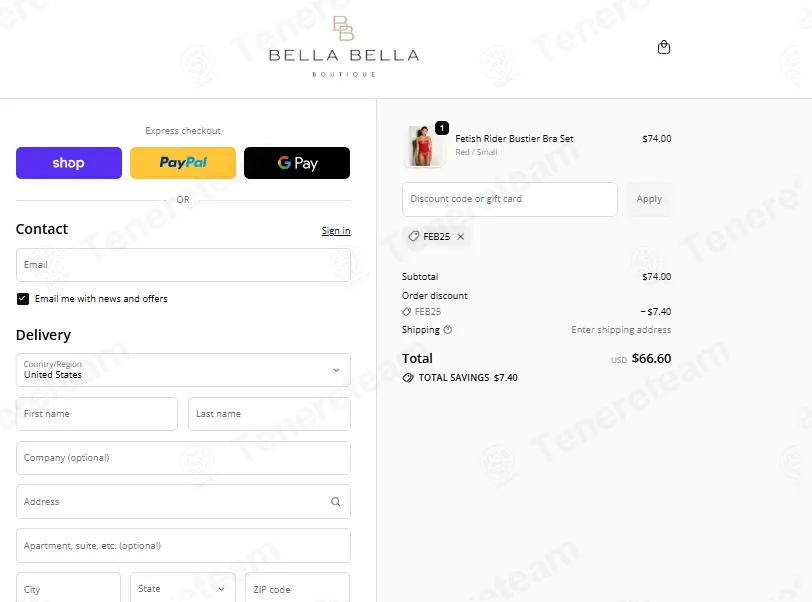812x602 pixels.
Task: Click the shipping help question mark icon
Action: (447, 329)
